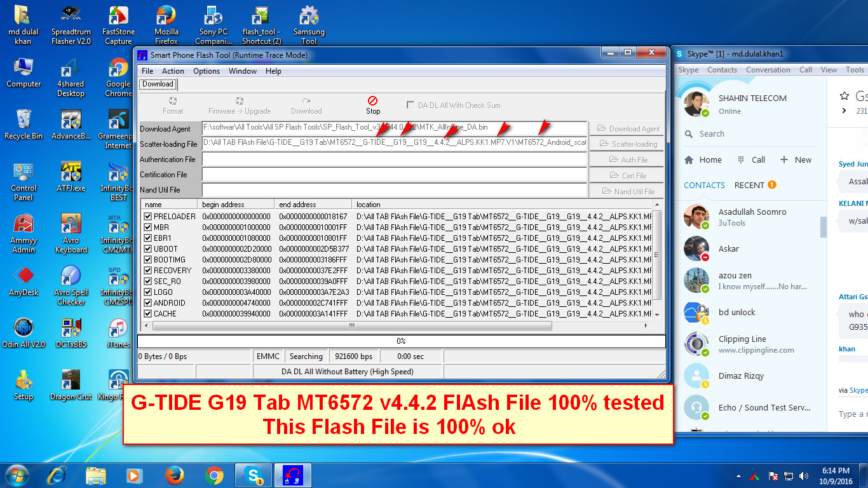Uncheck the PRELOADER partition checkbox
Image resolution: width=868 pixels, height=488 pixels.
(147, 216)
